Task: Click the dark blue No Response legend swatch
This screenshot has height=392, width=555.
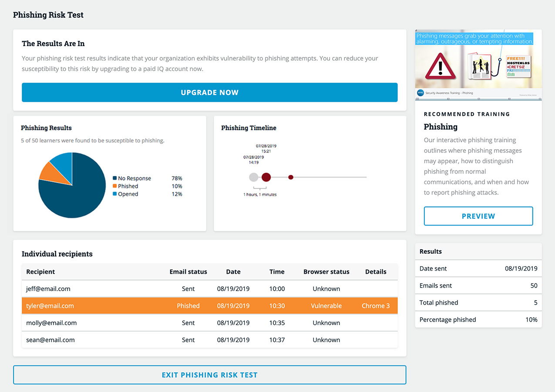Action: click(115, 178)
